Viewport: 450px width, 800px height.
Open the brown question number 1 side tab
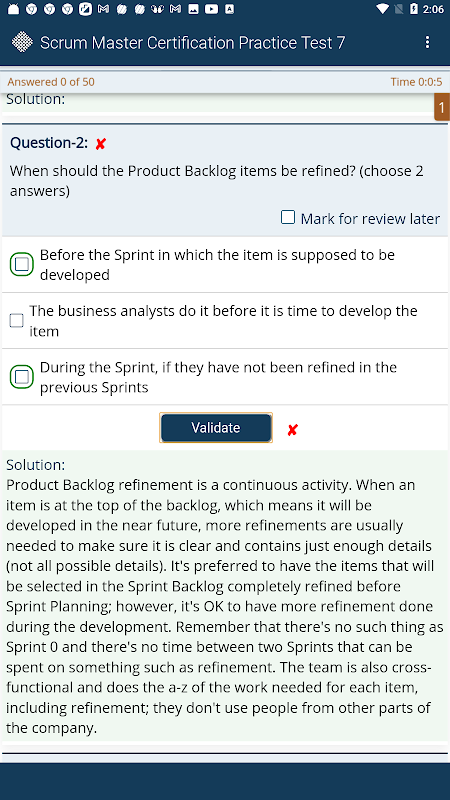(x=442, y=107)
